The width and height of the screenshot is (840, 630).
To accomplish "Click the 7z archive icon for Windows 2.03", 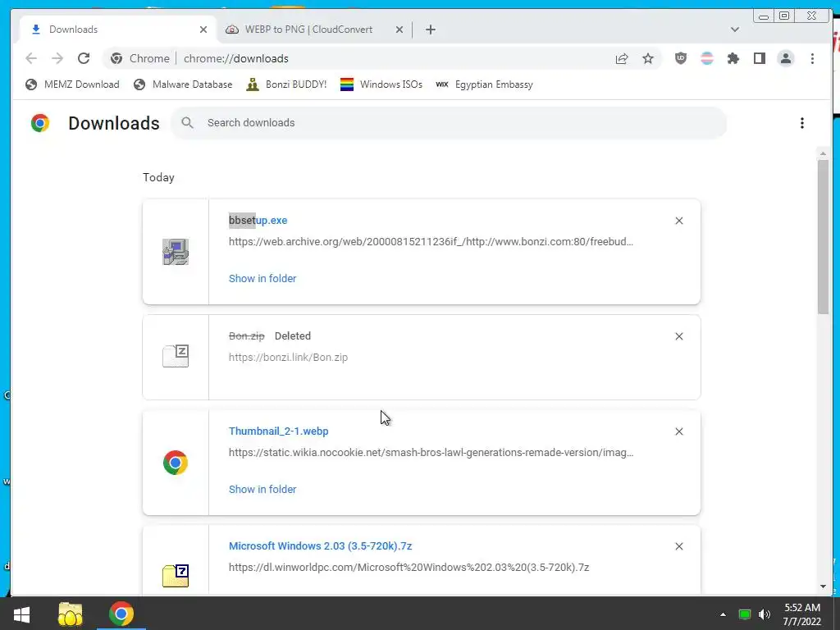I will click(x=176, y=576).
